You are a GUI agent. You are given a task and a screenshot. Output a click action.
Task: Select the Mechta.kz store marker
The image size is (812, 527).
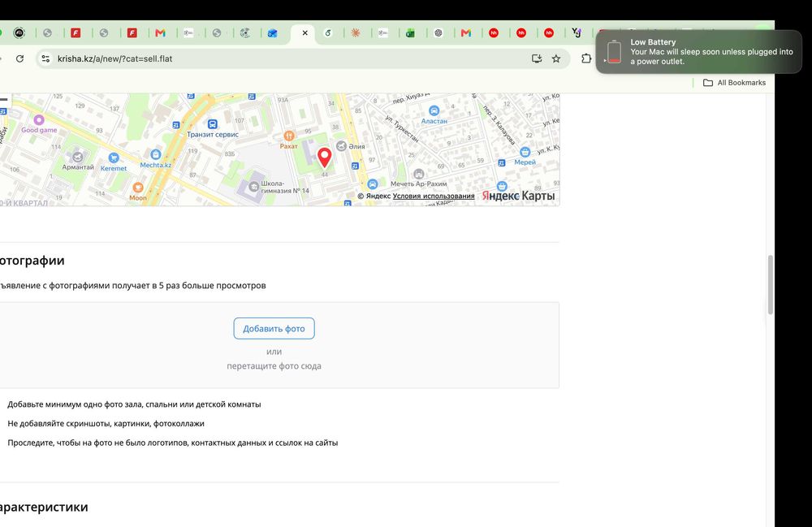click(x=155, y=154)
